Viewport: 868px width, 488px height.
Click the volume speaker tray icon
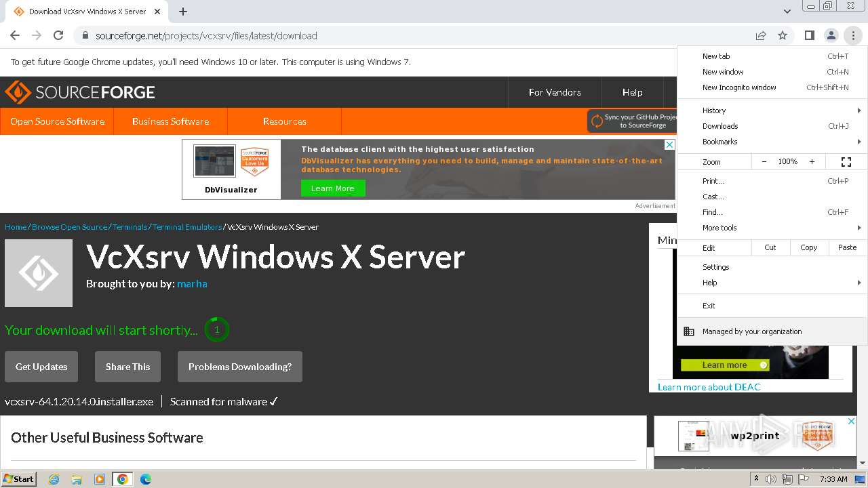point(771,479)
